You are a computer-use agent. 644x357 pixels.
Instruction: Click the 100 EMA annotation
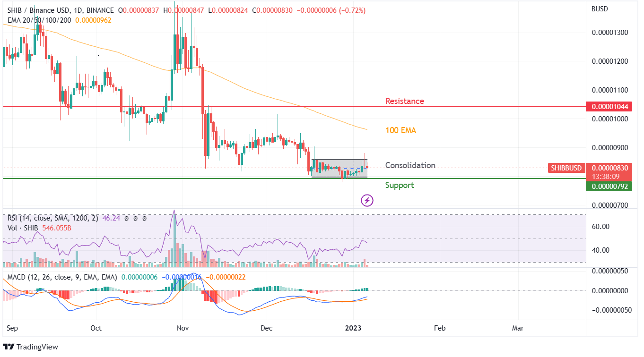tap(401, 130)
